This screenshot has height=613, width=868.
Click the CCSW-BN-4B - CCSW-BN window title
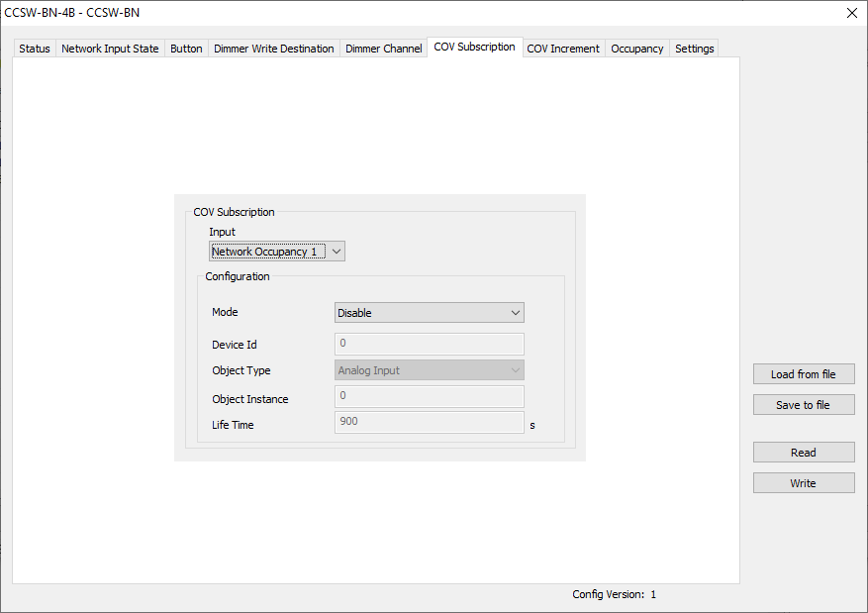[72, 13]
